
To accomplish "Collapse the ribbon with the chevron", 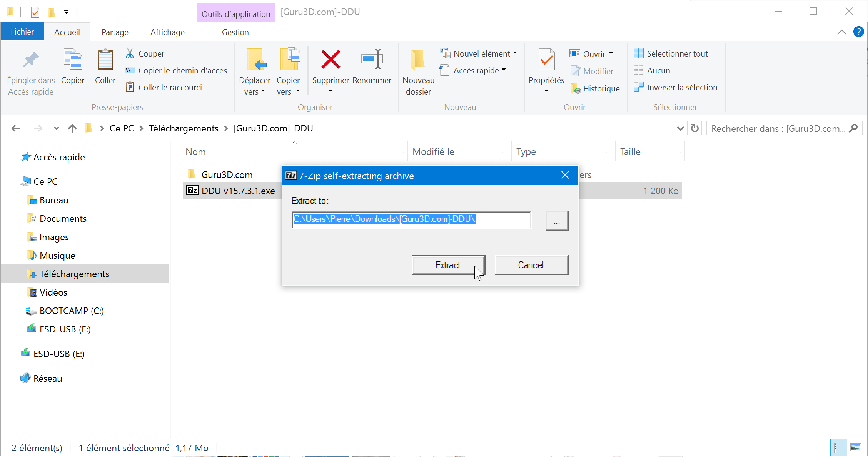I will point(841,32).
